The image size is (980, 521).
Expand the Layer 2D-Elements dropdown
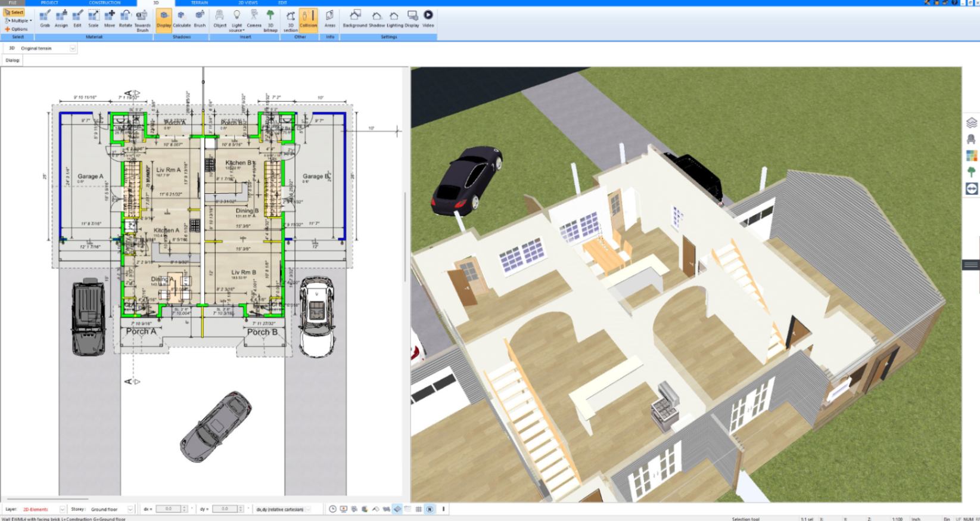coord(62,509)
